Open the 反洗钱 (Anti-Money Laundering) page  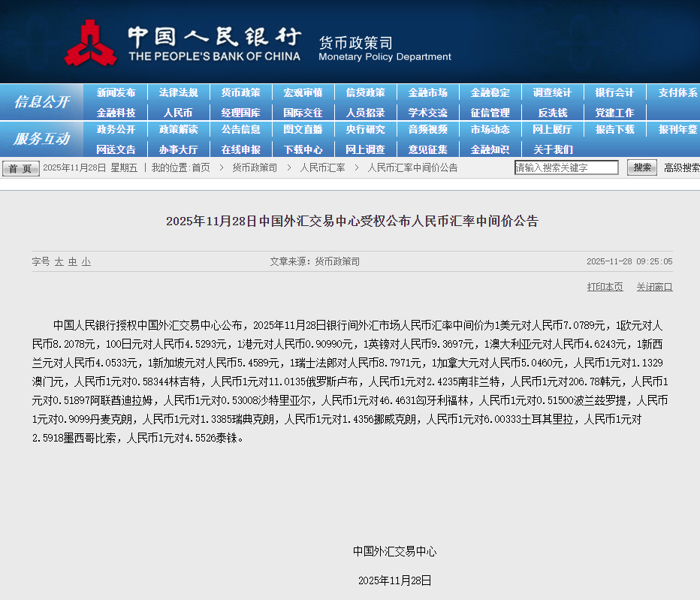tap(552, 112)
